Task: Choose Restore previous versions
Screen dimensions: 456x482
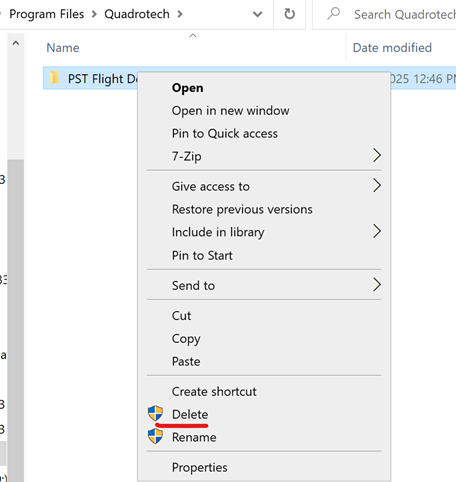Action: click(264, 209)
